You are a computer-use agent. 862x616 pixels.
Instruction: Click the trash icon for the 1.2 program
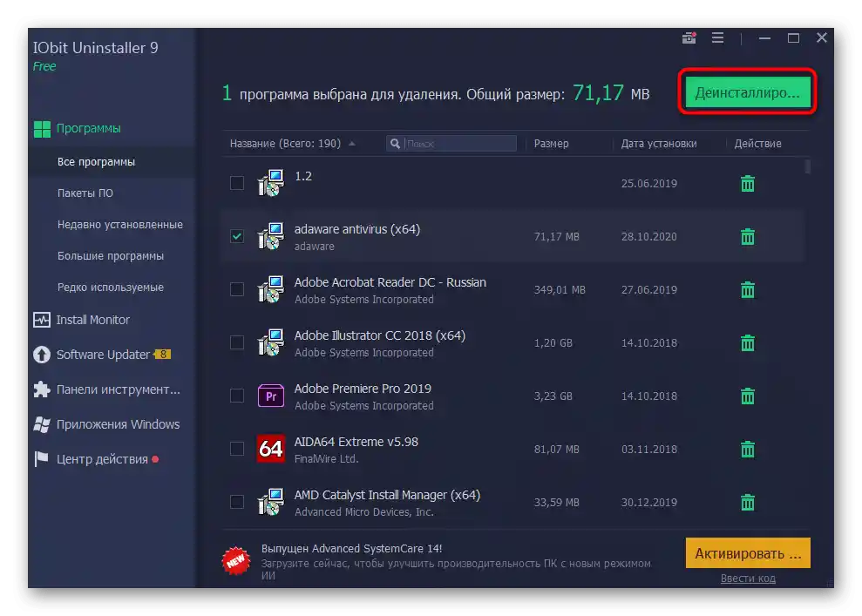point(747,184)
